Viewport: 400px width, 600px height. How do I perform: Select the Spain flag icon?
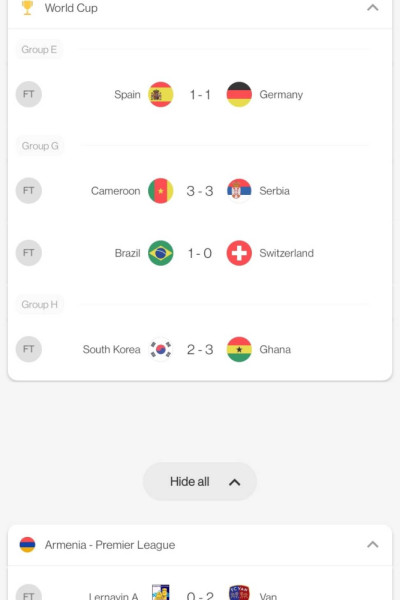(x=161, y=95)
